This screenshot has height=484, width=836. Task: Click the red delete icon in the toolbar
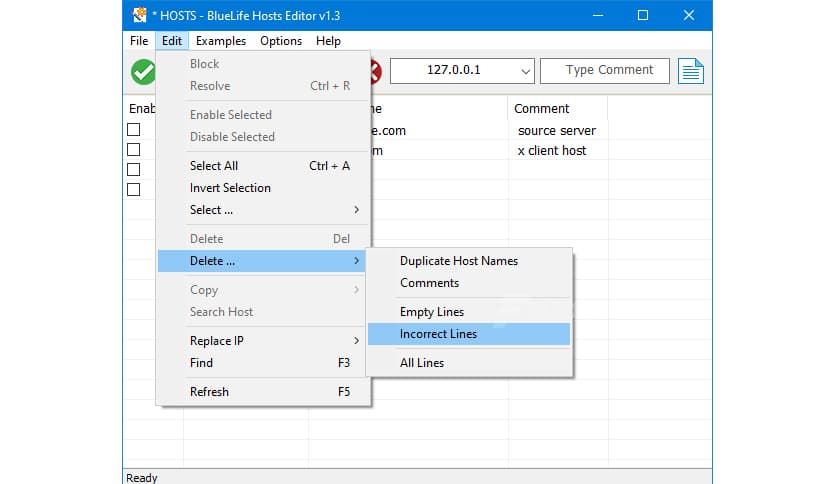coord(376,71)
